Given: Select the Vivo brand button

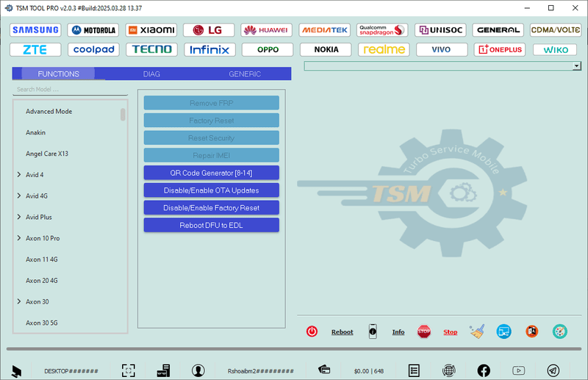Looking at the screenshot, I should (442, 49).
